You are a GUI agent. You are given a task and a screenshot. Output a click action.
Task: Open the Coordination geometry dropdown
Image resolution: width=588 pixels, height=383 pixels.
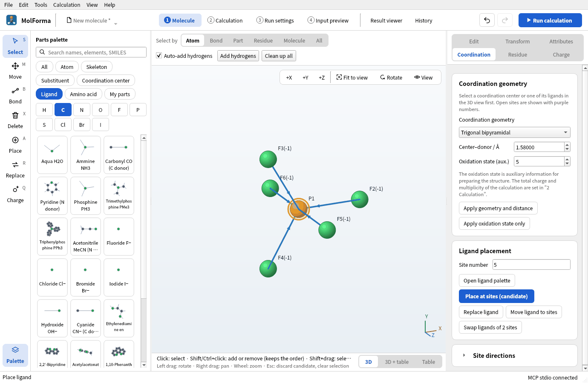coord(514,132)
